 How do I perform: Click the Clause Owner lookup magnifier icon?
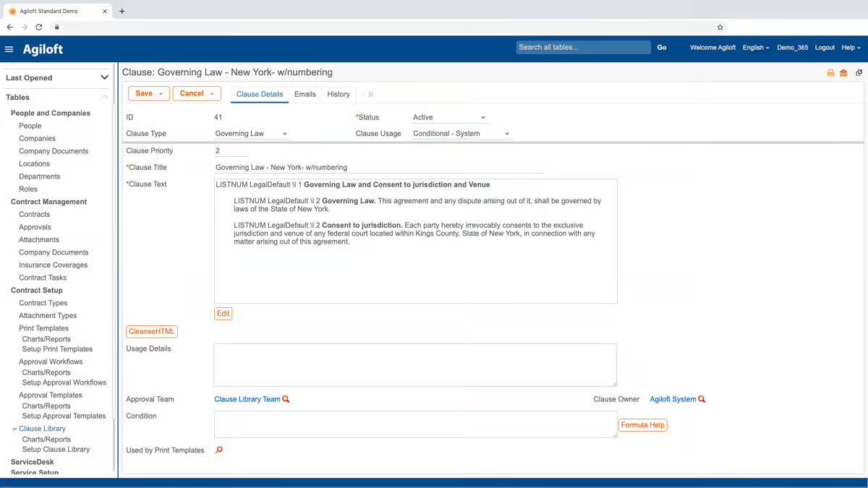tap(702, 398)
